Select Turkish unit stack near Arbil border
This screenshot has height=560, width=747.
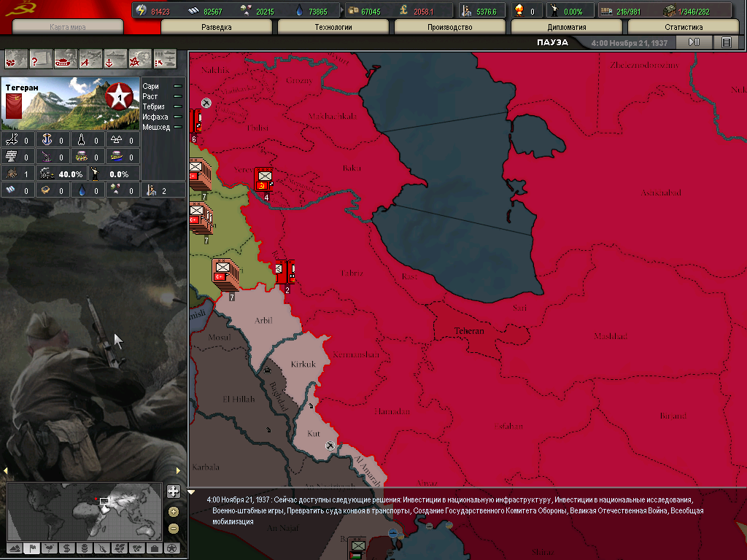tap(225, 275)
